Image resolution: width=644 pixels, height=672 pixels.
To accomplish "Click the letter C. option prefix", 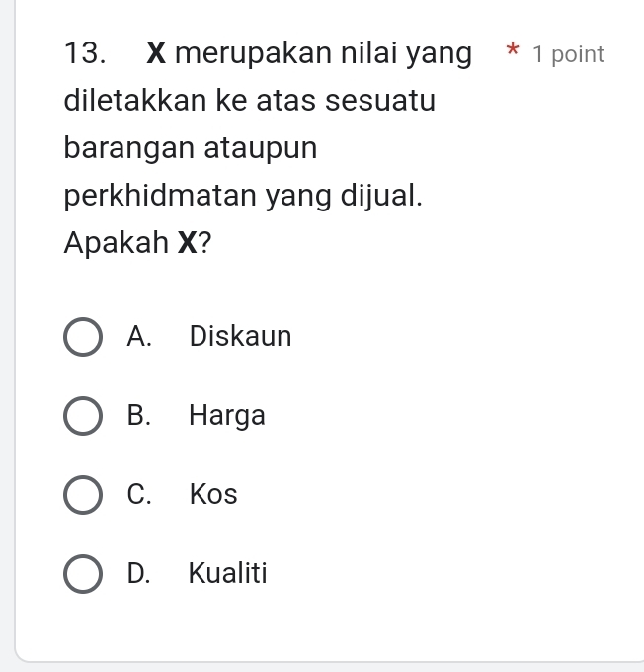I will click(139, 494).
